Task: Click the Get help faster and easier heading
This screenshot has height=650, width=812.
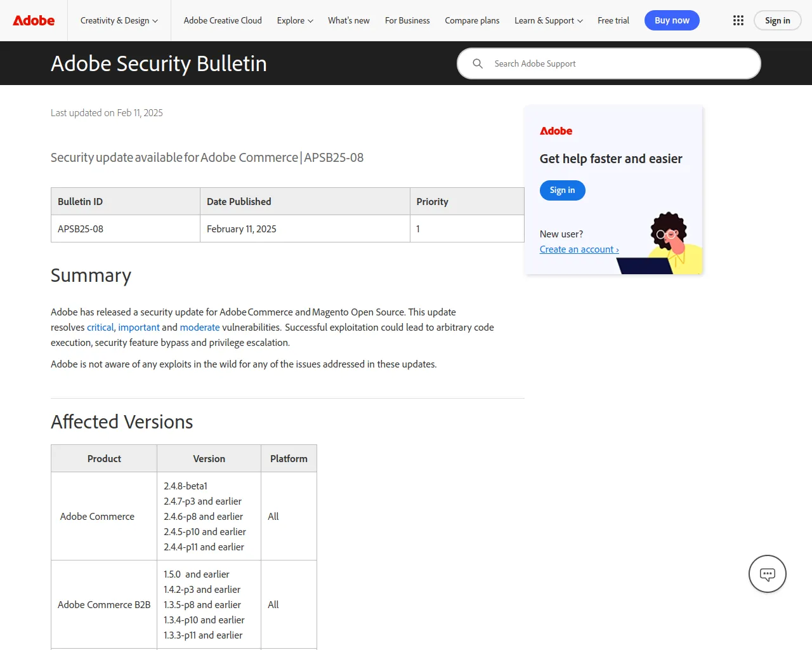Action: 611,159
